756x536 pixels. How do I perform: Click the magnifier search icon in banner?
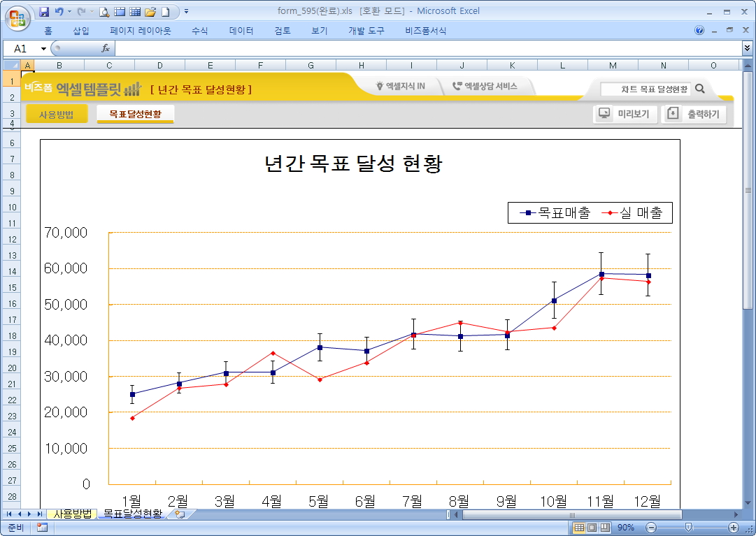point(700,89)
